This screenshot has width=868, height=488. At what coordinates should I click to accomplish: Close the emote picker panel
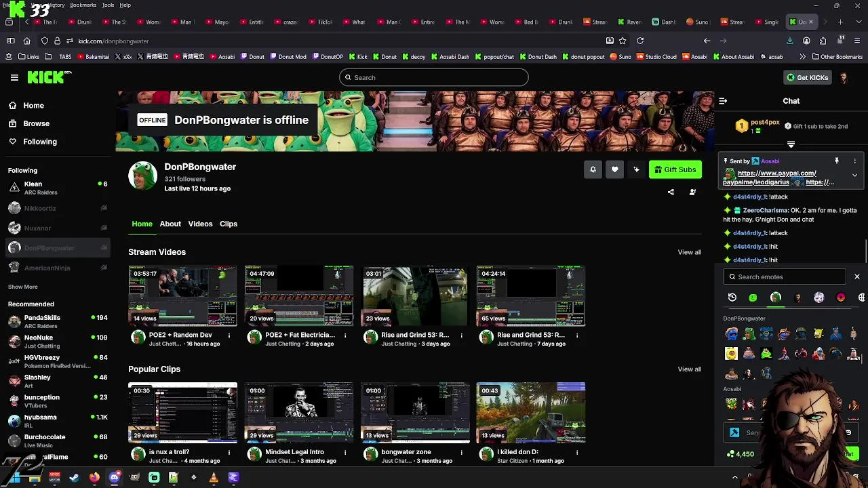click(857, 277)
